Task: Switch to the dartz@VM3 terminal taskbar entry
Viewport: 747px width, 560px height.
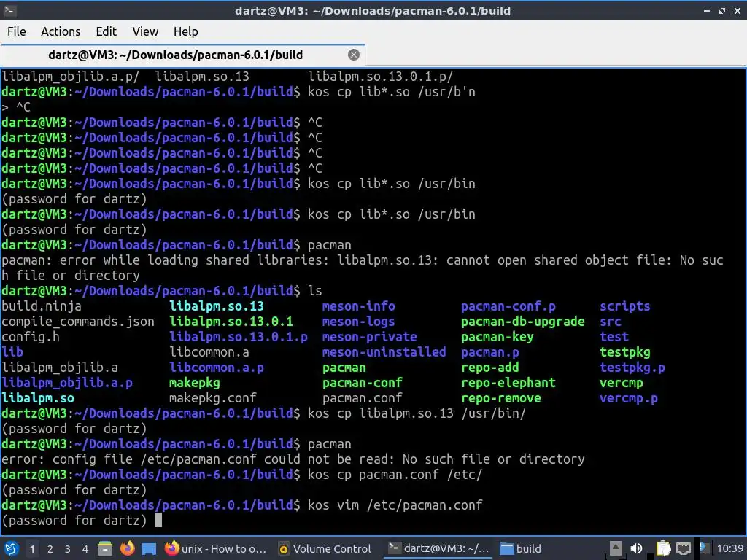Action: tap(438, 548)
